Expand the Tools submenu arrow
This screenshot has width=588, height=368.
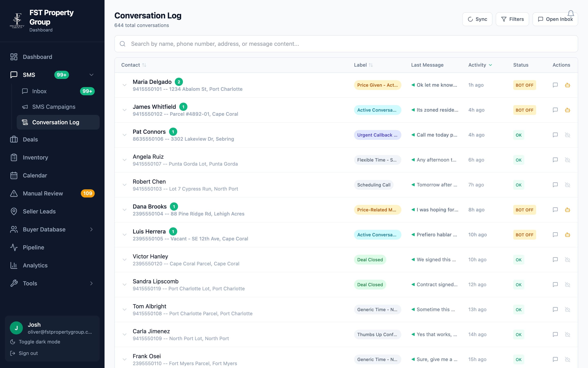coord(91,283)
